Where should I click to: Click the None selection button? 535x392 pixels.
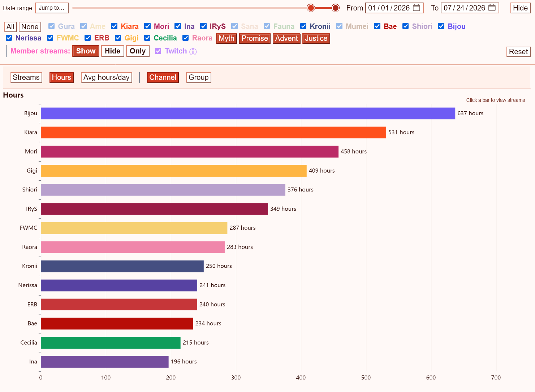30,27
